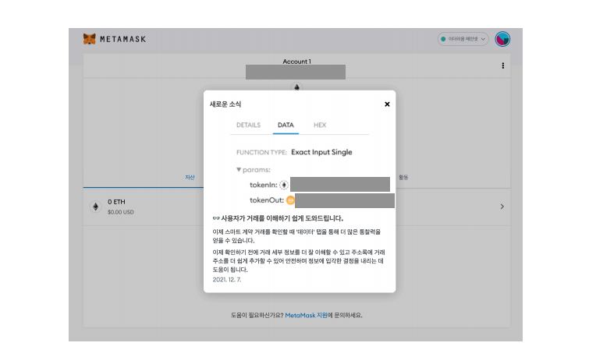The width and height of the screenshot is (589, 364).
Task: Select the DATA tab
Action: pos(286,125)
